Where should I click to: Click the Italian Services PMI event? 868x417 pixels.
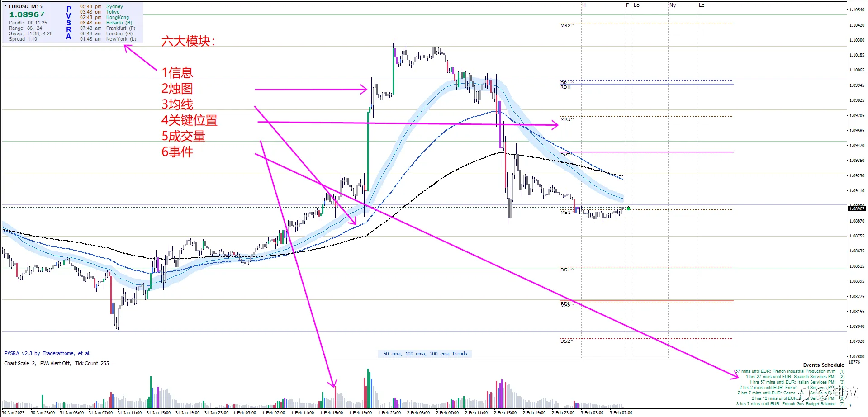pyautogui.click(x=797, y=382)
